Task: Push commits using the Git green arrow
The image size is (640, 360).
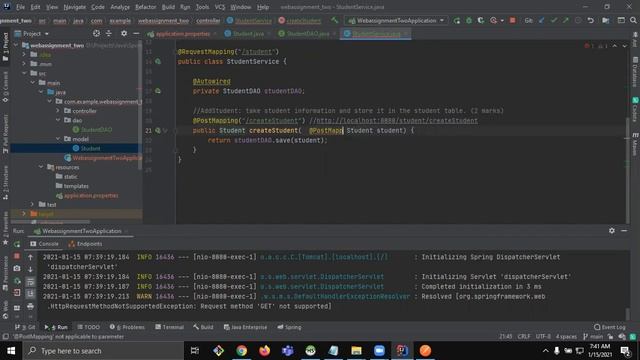Action: pos(566,20)
